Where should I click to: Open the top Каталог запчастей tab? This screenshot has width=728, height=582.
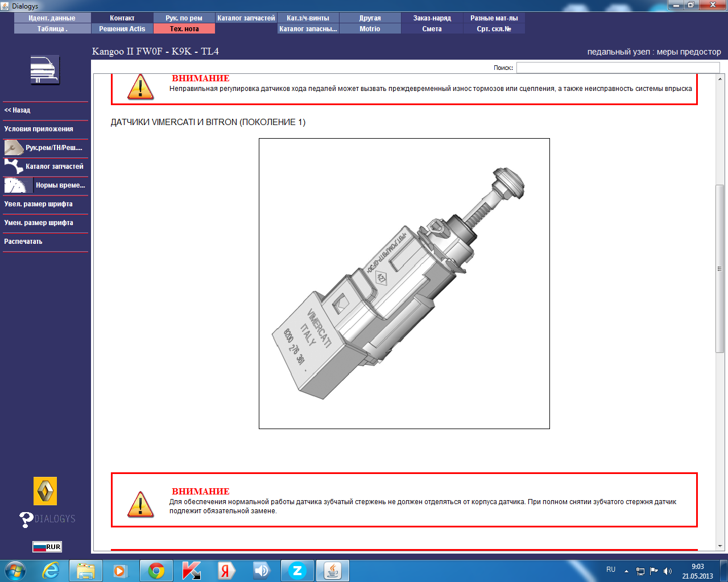click(x=246, y=18)
